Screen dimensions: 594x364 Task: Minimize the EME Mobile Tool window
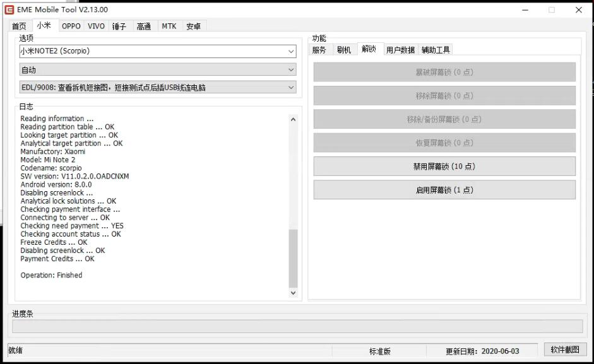525,10
